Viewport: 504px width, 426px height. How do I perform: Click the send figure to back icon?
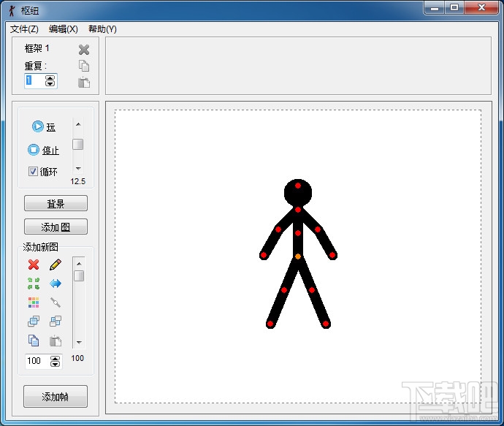coord(56,321)
